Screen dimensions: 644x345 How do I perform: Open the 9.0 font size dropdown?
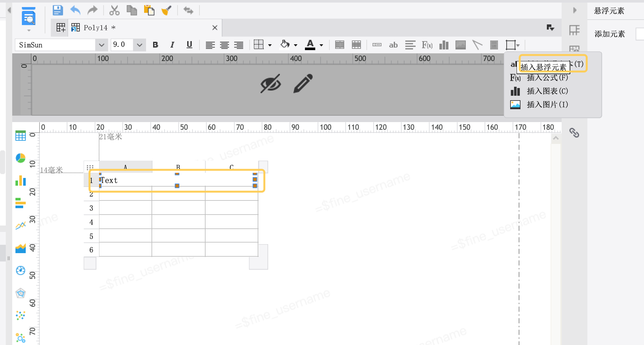[x=139, y=45]
